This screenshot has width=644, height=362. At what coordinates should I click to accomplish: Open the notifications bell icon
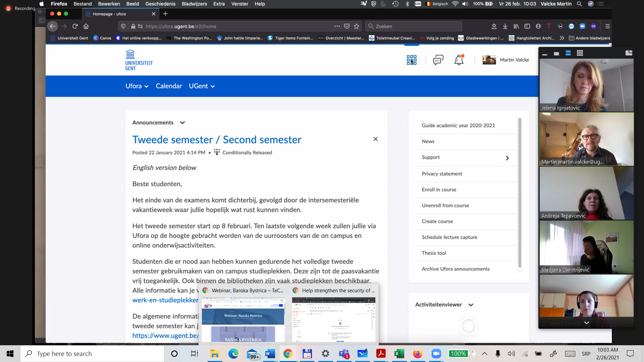pyautogui.click(x=459, y=60)
